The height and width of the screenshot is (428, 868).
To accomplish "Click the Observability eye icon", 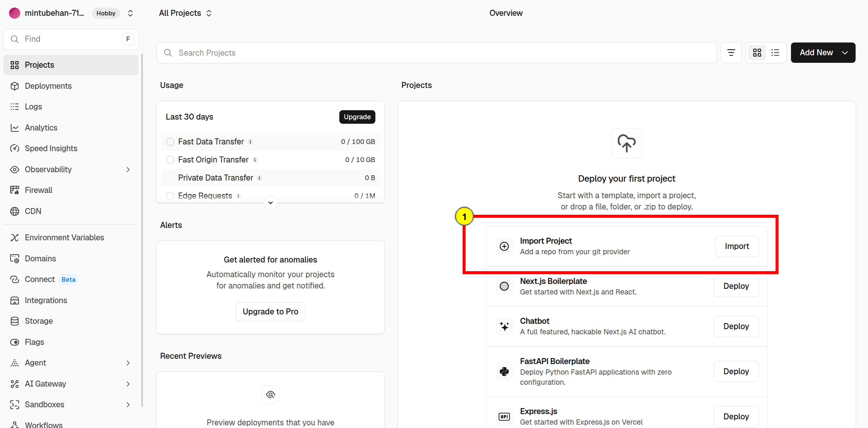I will [x=15, y=170].
